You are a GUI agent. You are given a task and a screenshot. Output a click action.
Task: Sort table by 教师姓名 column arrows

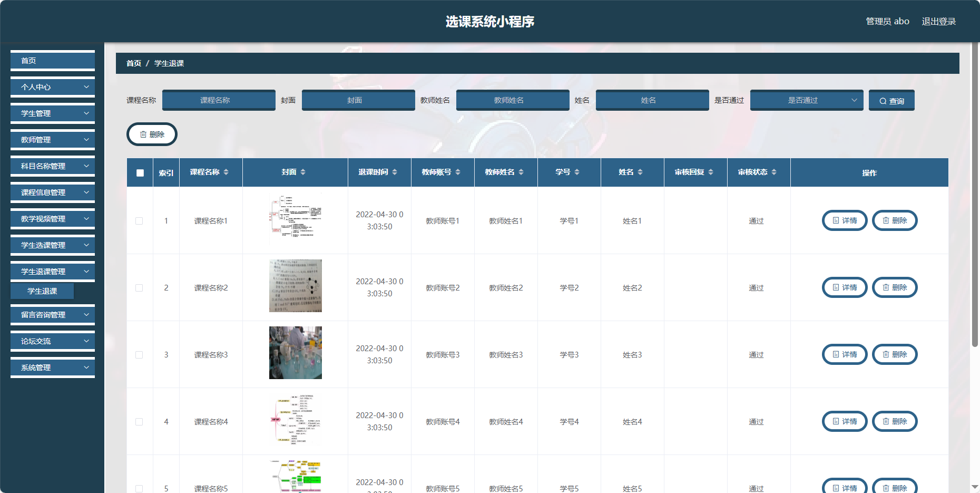[521, 172]
